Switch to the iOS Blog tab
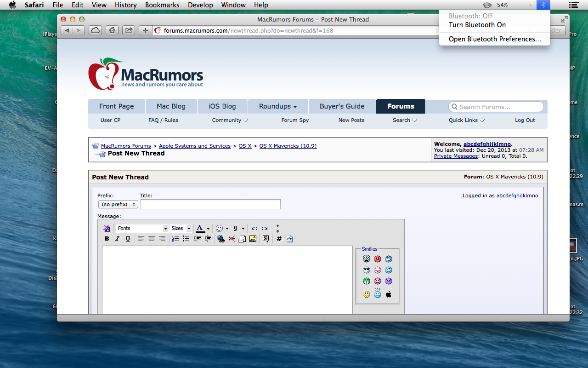Image resolution: width=588 pixels, height=368 pixels. click(222, 106)
